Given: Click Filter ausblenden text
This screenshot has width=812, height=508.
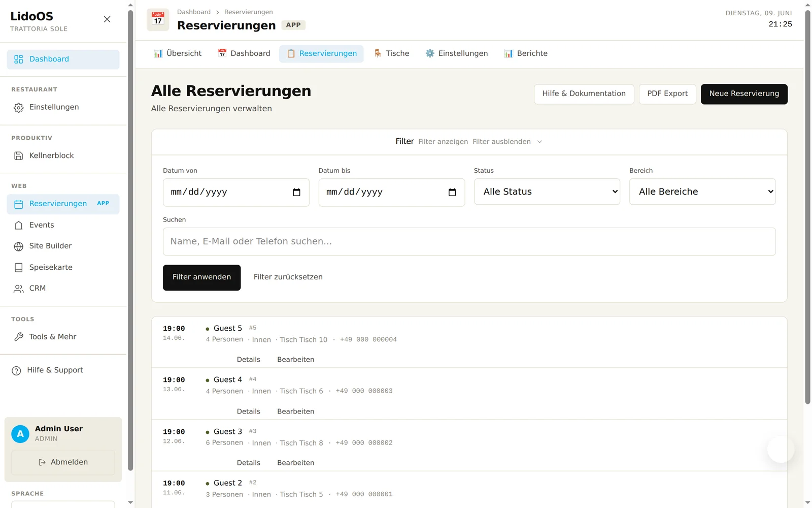Looking at the screenshot, I should tap(501, 142).
